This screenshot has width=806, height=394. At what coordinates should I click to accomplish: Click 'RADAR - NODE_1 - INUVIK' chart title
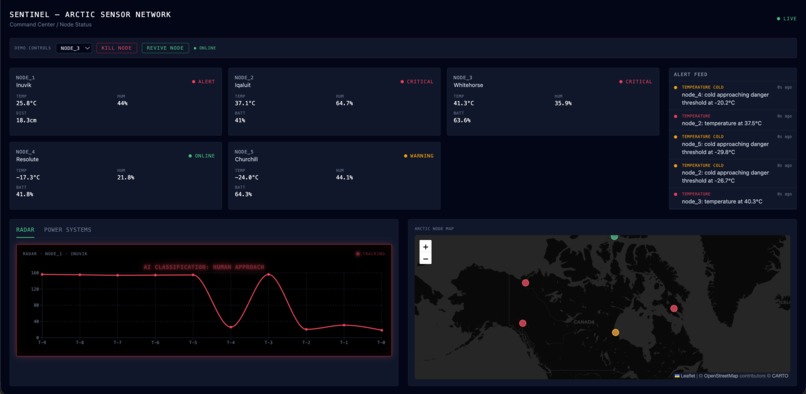tap(55, 254)
